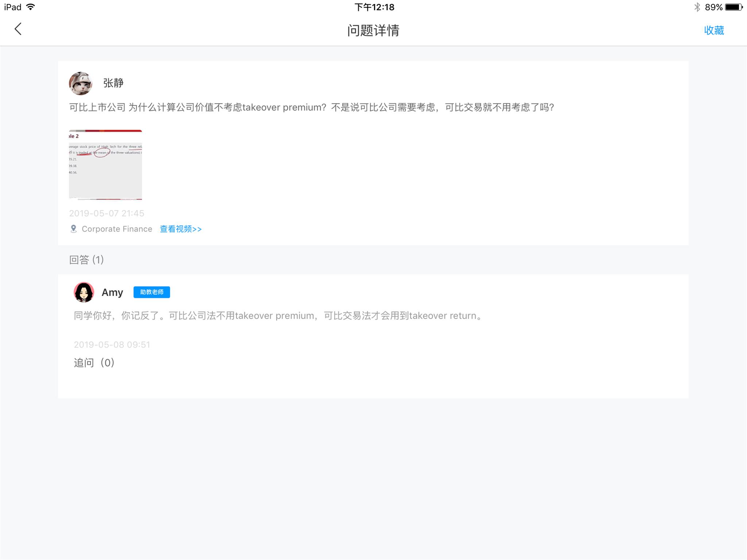The width and height of the screenshot is (747, 560).
Task: Tap the Wi-Fi status icon
Action: (31, 7)
